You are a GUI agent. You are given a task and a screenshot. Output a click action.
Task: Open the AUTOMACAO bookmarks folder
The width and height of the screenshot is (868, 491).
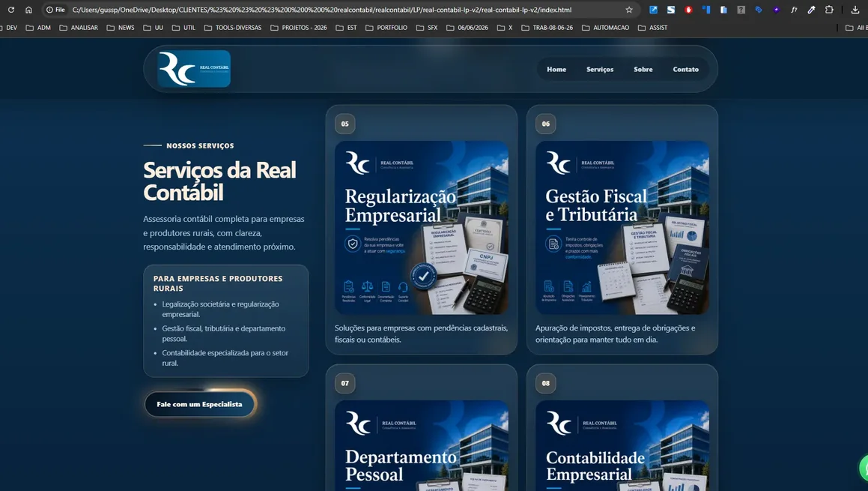coord(606,28)
